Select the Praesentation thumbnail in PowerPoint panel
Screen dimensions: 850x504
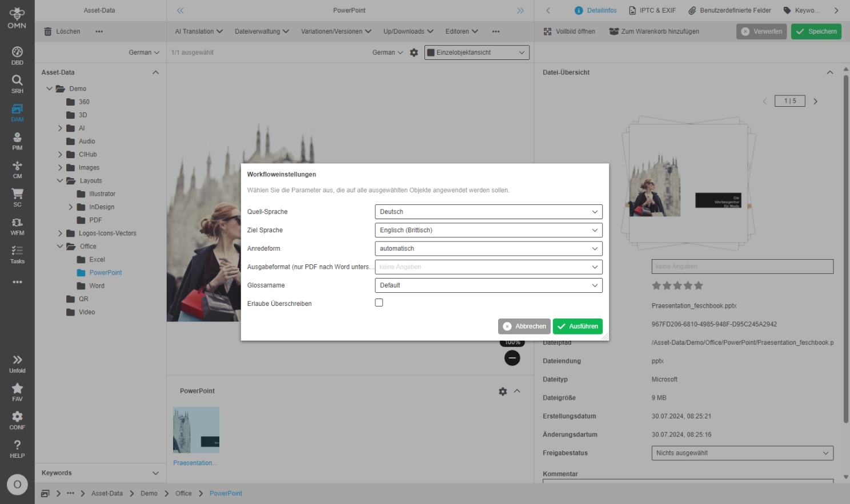[196, 430]
